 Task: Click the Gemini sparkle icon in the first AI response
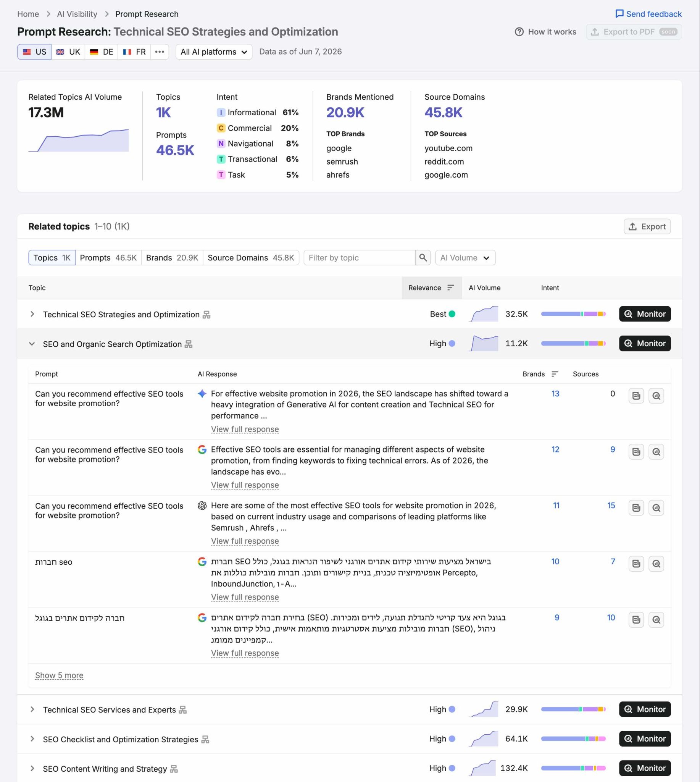202,393
